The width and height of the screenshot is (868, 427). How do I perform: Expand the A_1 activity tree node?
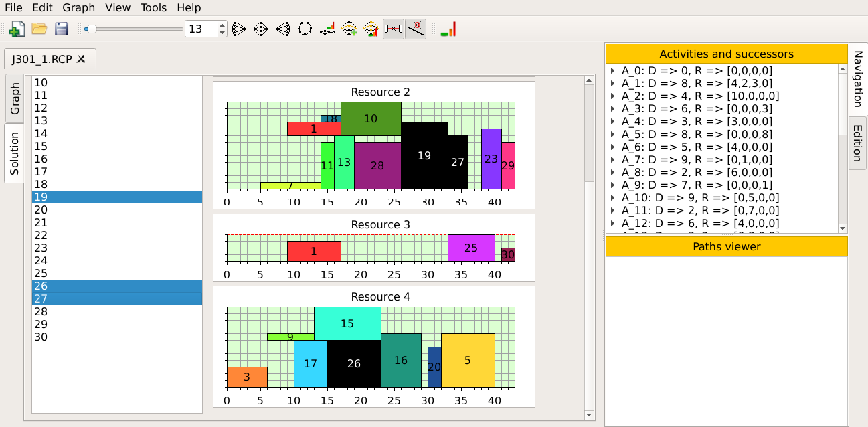pyautogui.click(x=613, y=83)
